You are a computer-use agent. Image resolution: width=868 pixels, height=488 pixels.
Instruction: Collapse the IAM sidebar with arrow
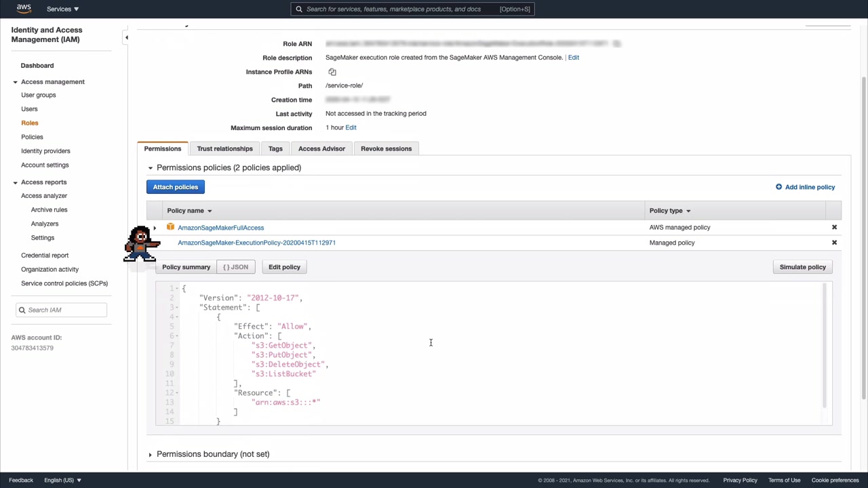pyautogui.click(x=126, y=38)
